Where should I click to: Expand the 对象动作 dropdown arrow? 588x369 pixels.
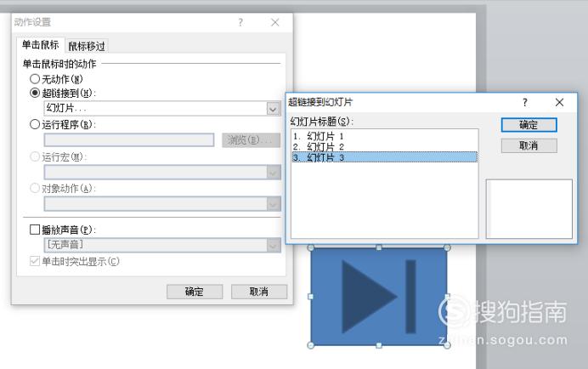point(274,204)
